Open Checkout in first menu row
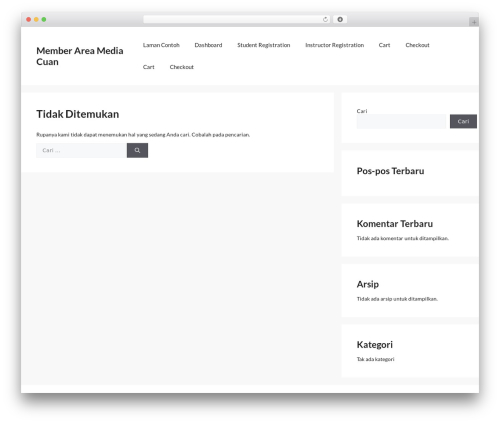 point(417,45)
